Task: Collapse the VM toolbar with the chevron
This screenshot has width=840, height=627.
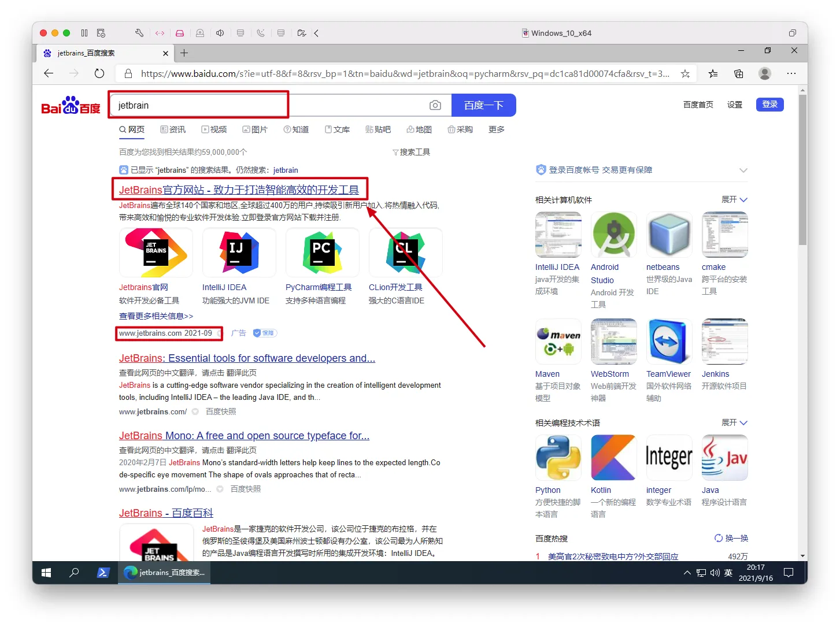Action: tap(316, 33)
